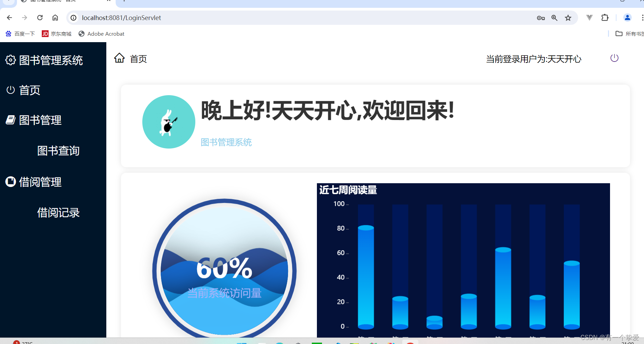
Task: Switch to the 图书管理系统-首页 browser tab
Action: click(54, 2)
